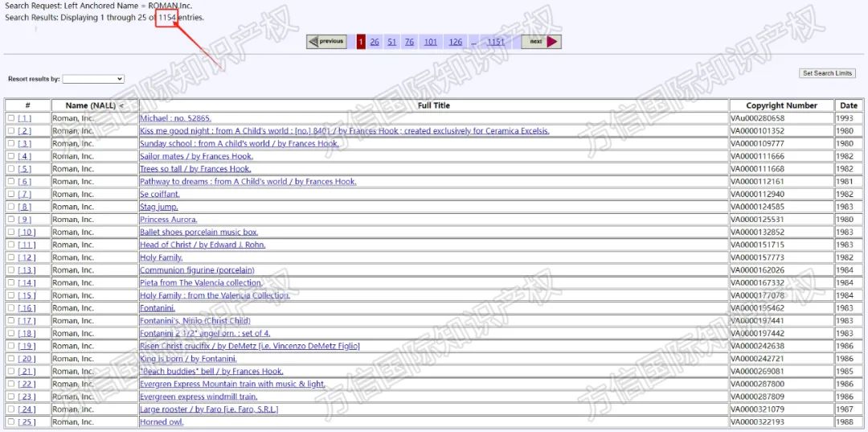Viewport: 868px width, 432px height.
Task: Go to the previous results page
Action: pyautogui.click(x=326, y=42)
